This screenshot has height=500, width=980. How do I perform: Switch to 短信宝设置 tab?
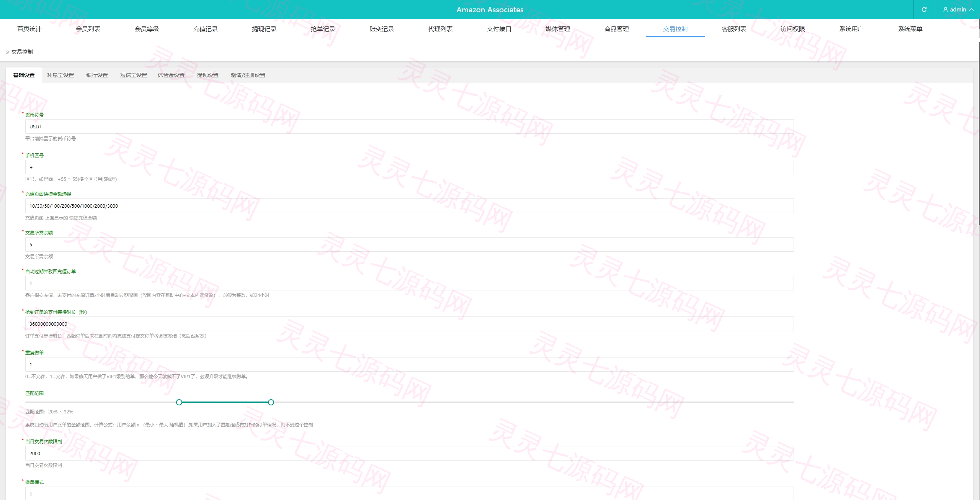tap(134, 75)
